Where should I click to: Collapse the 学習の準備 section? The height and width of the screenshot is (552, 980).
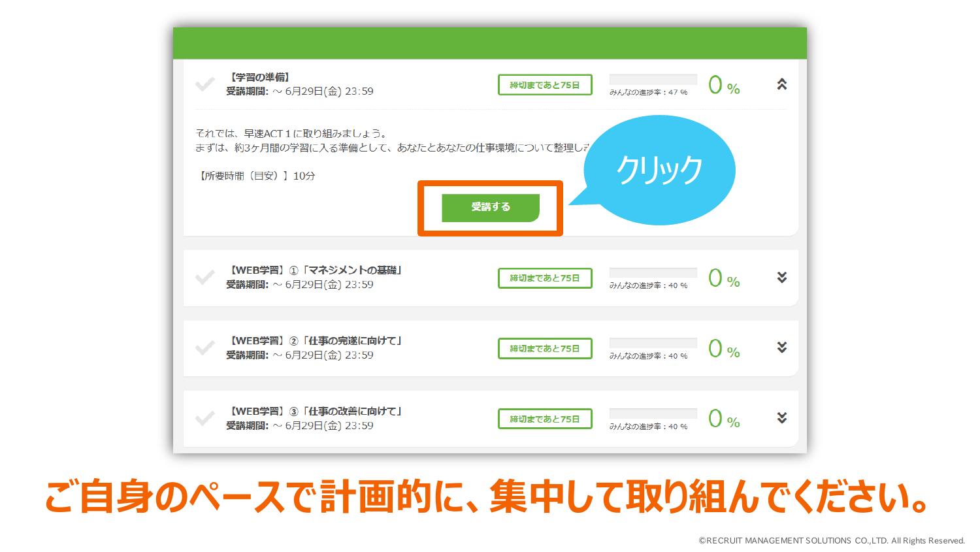click(x=781, y=84)
